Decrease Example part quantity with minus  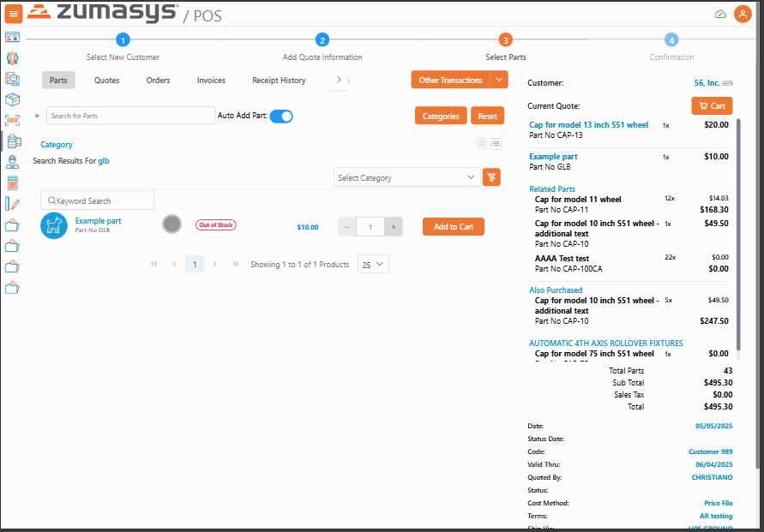346,227
